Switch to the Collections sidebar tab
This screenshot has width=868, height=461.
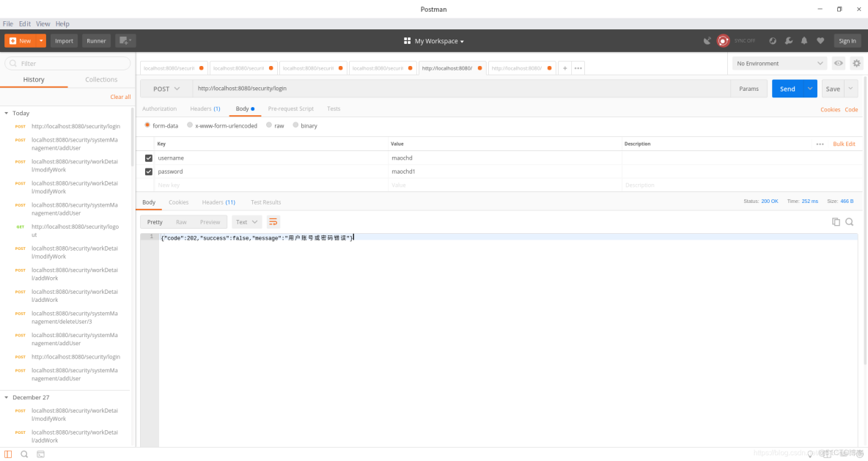(x=100, y=79)
